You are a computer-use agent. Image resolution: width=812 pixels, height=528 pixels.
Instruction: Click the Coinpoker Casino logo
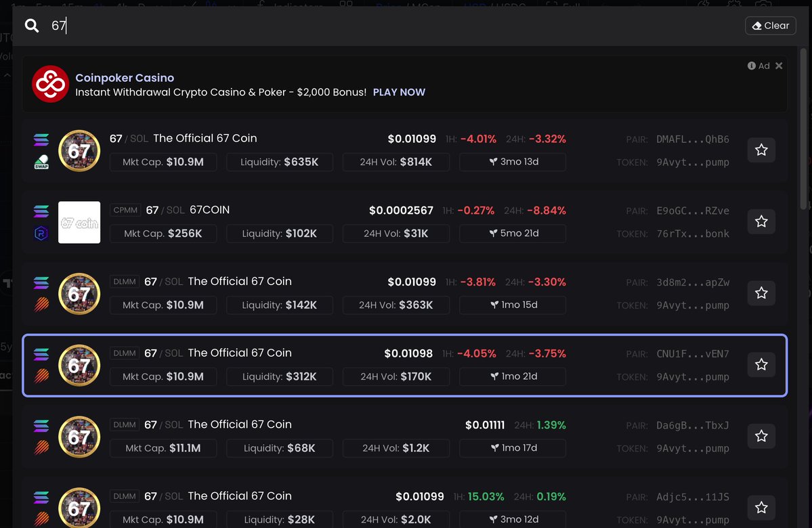(x=50, y=84)
